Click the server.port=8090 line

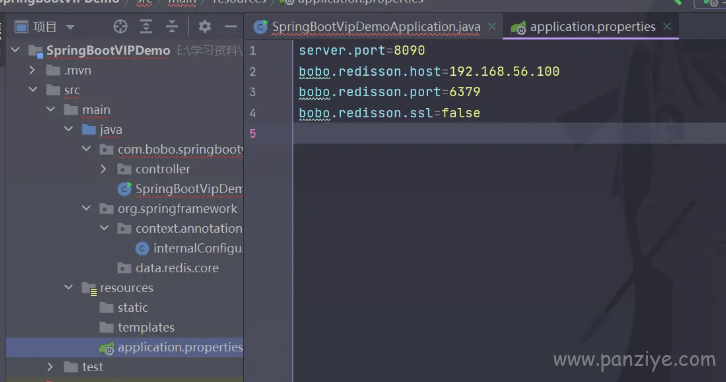click(x=362, y=50)
